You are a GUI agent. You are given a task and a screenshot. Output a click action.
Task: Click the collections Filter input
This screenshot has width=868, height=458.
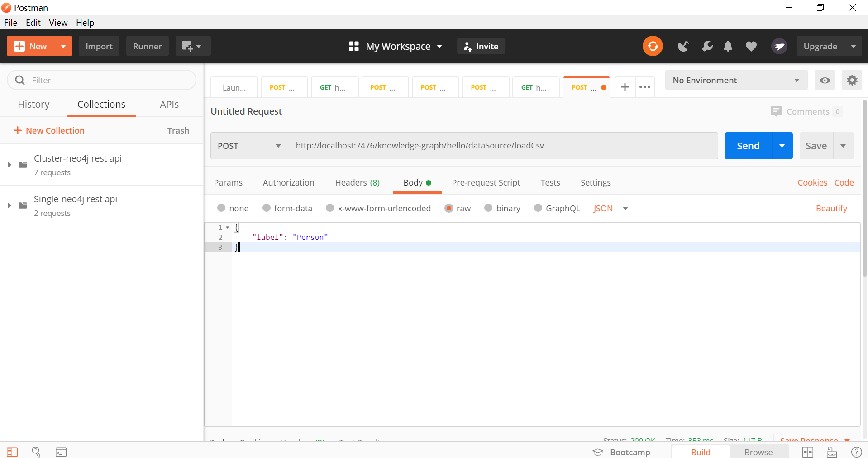point(101,80)
